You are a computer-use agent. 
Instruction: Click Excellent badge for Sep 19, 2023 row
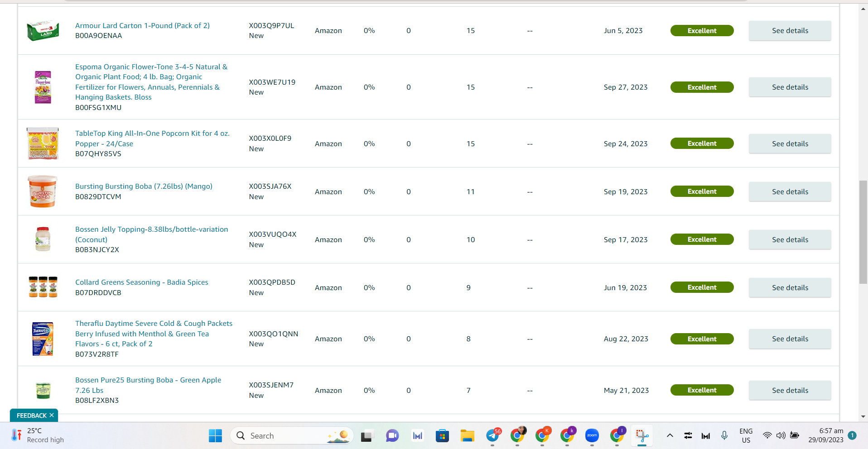pos(702,191)
